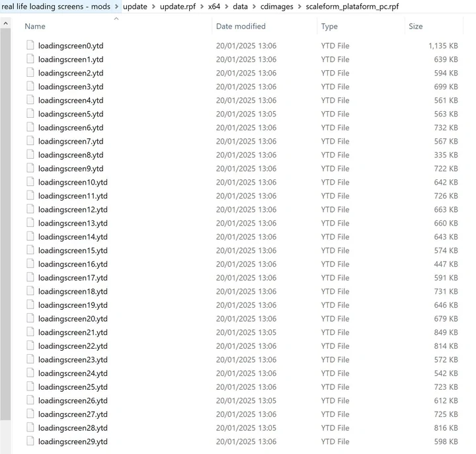The height and width of the screenshot is (454, 476).
Task: Click the loadingscreen13.ytd file icon
Action: (x=30, y=223)
